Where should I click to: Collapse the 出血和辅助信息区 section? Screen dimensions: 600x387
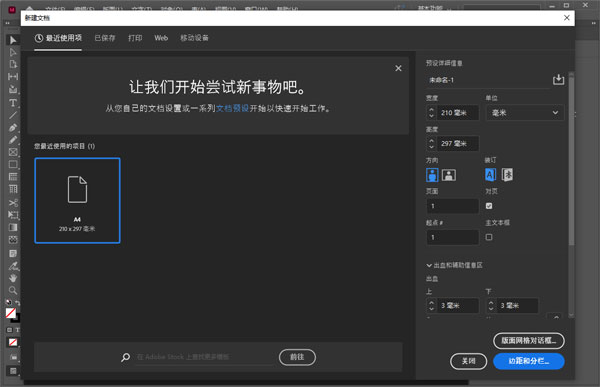click(x=429, y=265)
